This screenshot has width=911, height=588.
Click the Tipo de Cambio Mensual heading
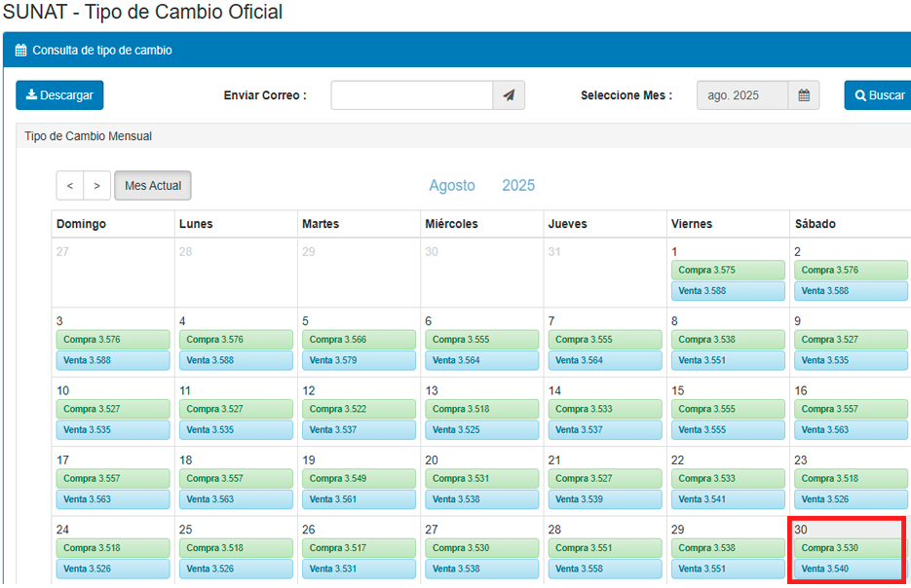point(89,136)
